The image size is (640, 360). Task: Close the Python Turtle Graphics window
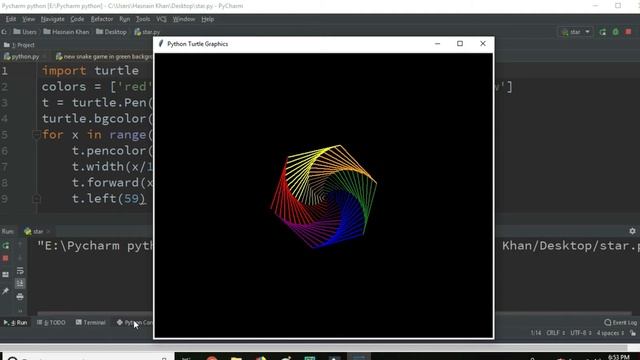point(483,44)
